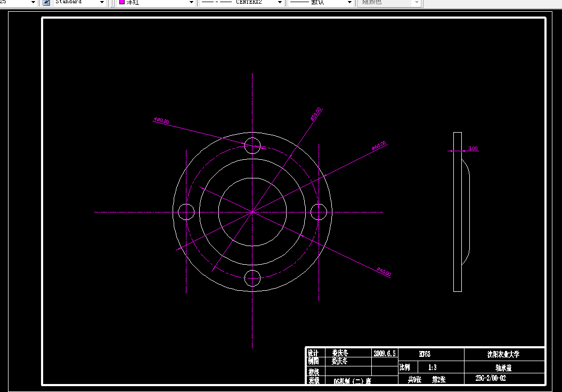Select the HT62 material text
The width and height of the screenshot is (562, 392).
pyautogui.click(x=425, y=354)
